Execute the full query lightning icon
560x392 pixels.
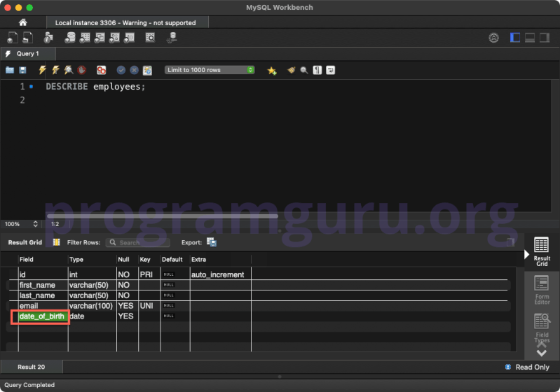click(x=42, y=70)
